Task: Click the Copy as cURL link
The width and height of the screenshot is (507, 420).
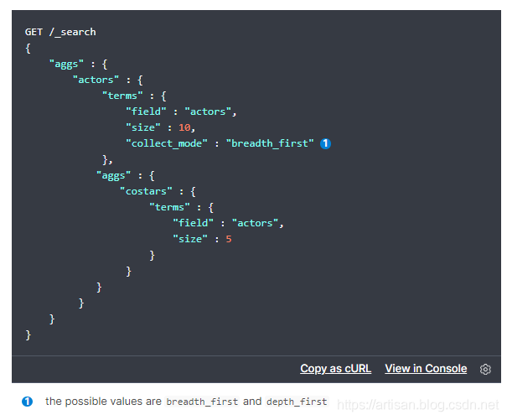Action: [x=335, y=369]
